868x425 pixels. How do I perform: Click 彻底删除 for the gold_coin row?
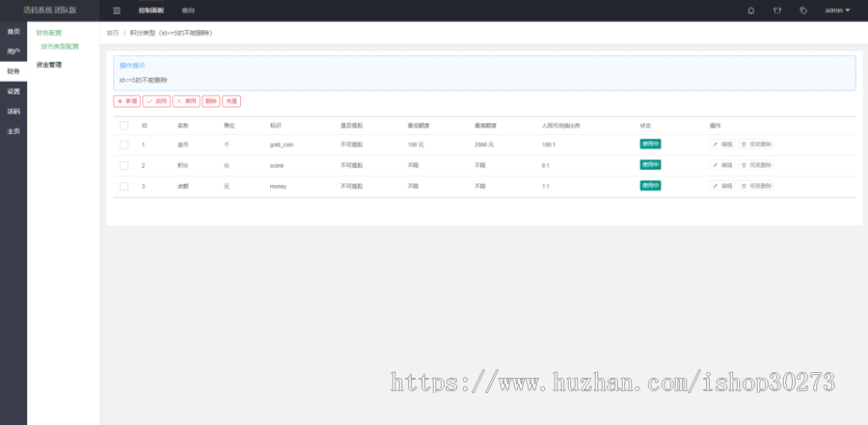coord(756,144)
